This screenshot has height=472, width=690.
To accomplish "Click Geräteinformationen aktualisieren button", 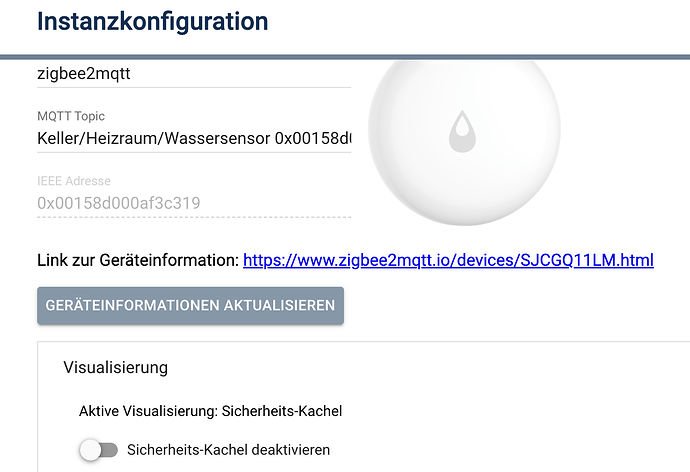I will 191,306.
